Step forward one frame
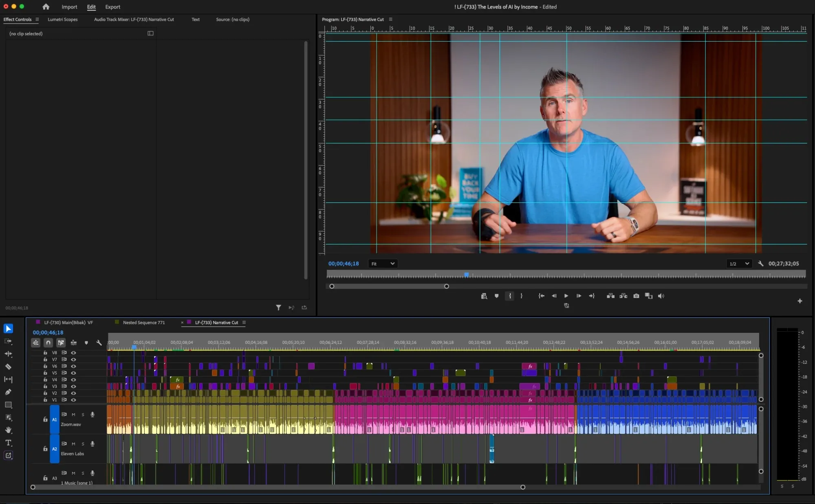The image size is (815, 504). 579,296
